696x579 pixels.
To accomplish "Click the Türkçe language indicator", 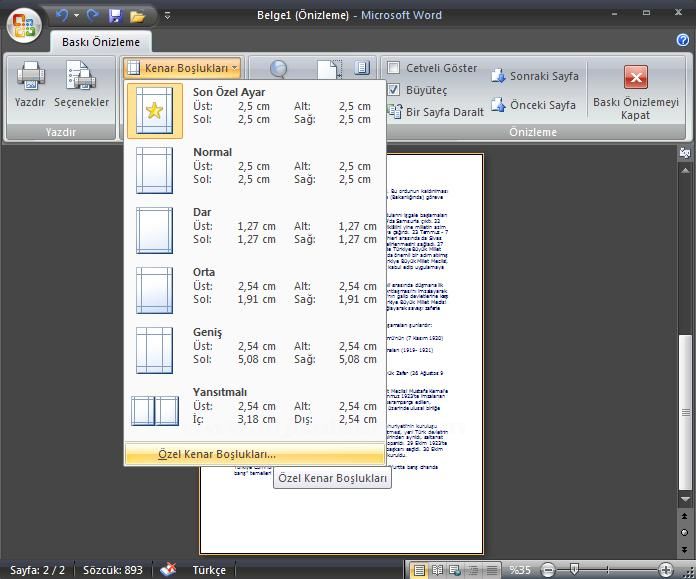I will tap(209, 570).
